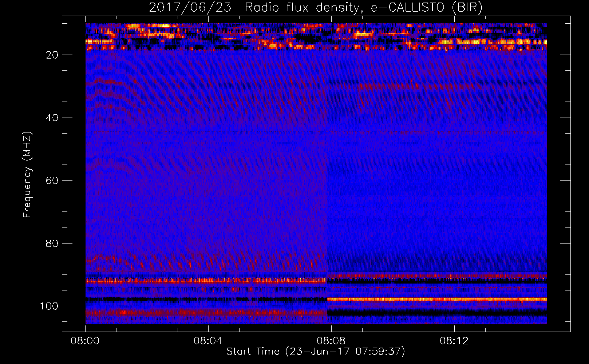Click the 80 frequency tick label
The height and width of the screenshot is (364, 589).
[52, 244]
